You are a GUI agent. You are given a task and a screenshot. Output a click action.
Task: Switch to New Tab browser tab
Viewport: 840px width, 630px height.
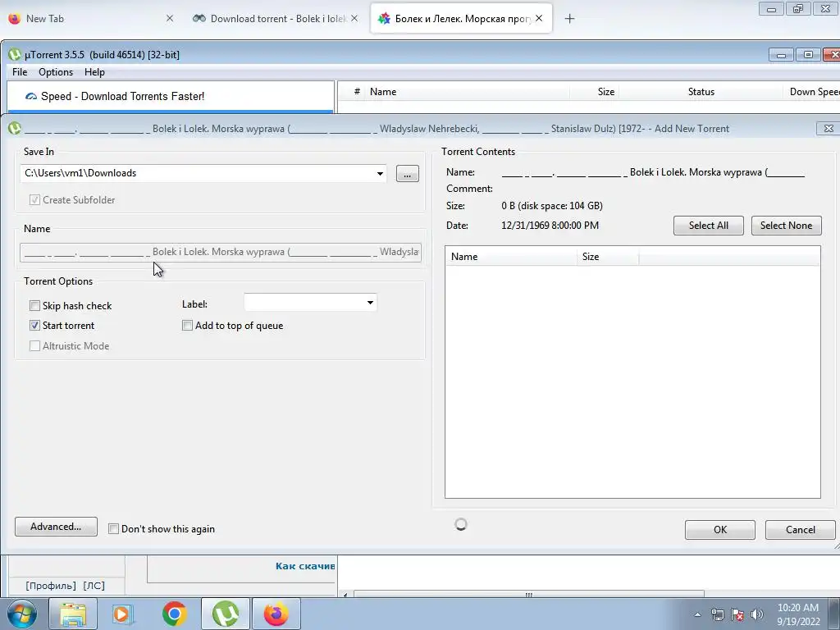coord(91,18)
